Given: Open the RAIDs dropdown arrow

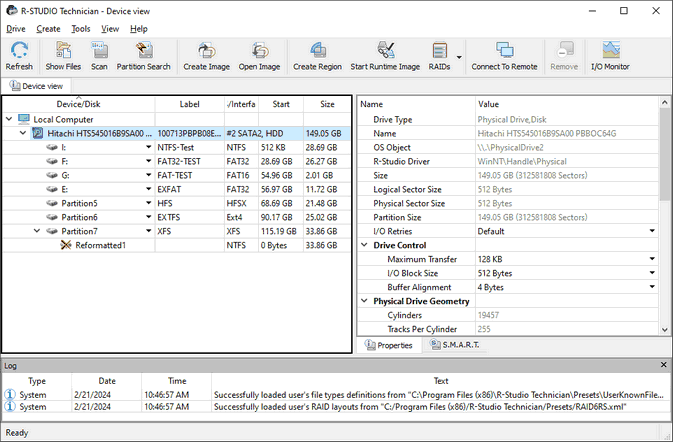Looking at the screenshot, I should (x=459, y=57).
